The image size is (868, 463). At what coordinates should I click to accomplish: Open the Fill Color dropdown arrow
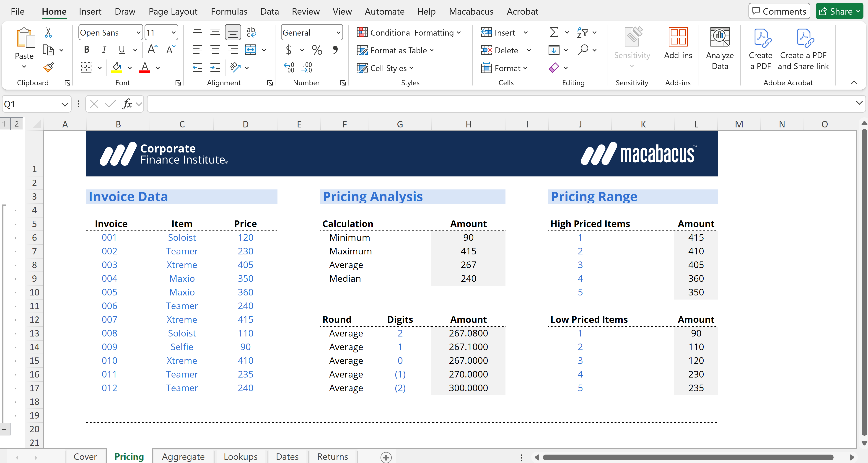click(x=130, y=67)
